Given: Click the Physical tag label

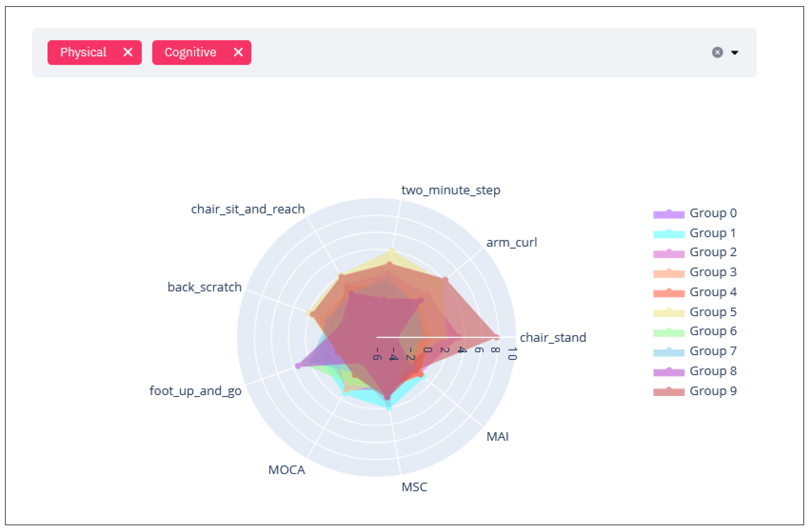Looking at the screenshot, I should pos(83,52).
